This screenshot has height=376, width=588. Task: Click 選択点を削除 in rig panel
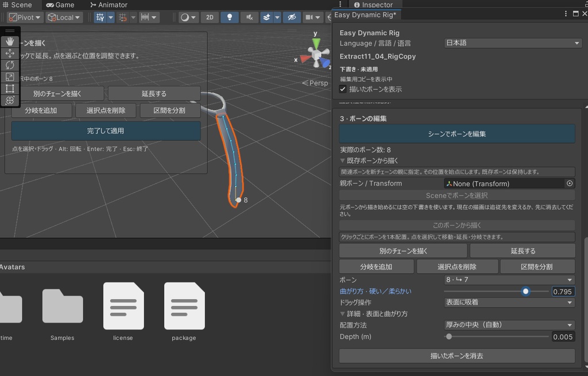point(457,267)
